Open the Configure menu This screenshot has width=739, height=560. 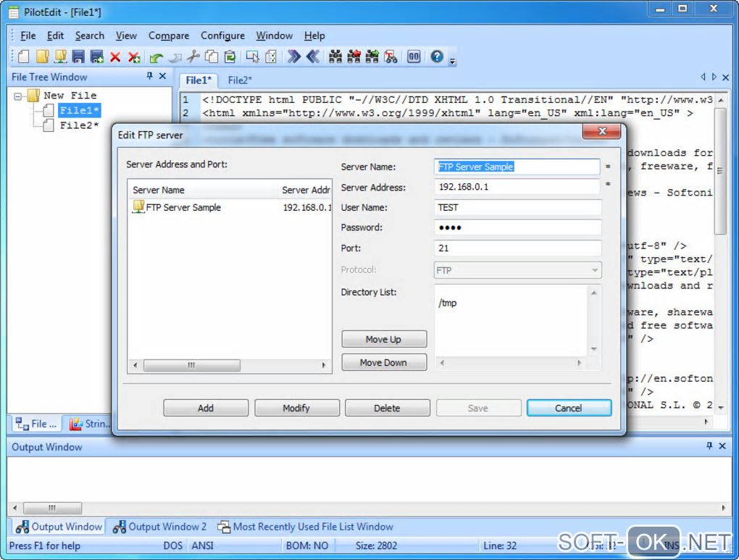[x=222, y=35]
